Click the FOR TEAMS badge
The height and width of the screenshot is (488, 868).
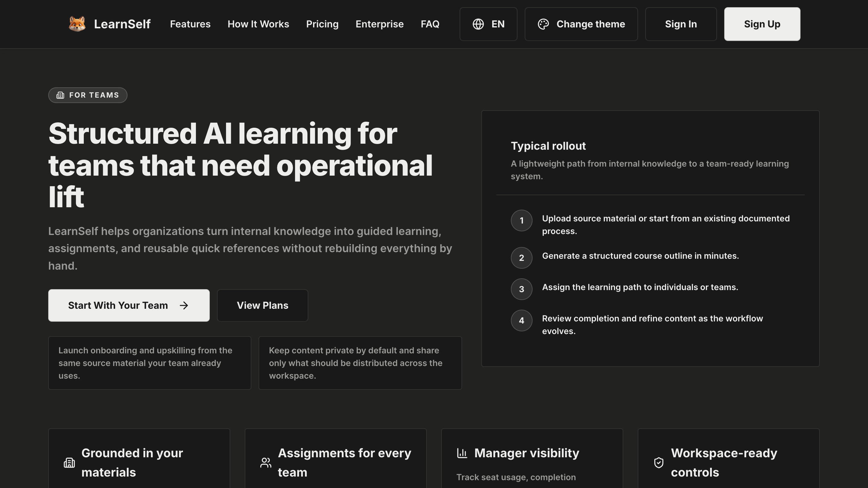point(88,95)
